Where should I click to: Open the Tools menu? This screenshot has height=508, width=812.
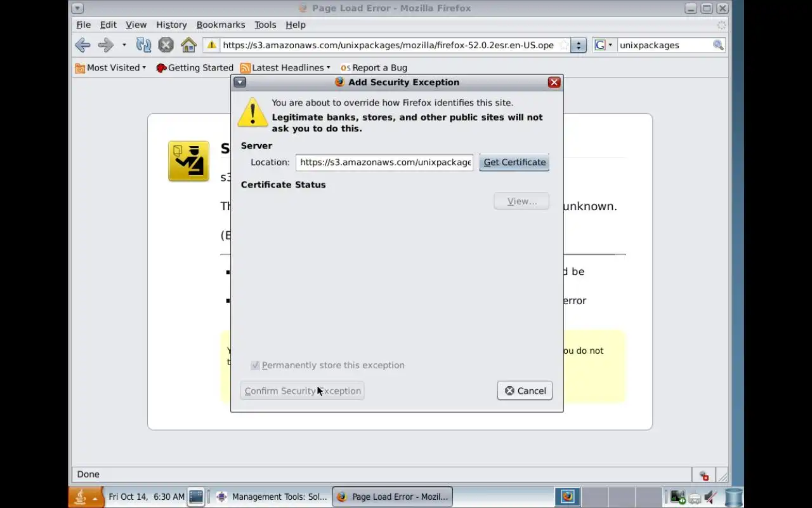pos(265,25)
